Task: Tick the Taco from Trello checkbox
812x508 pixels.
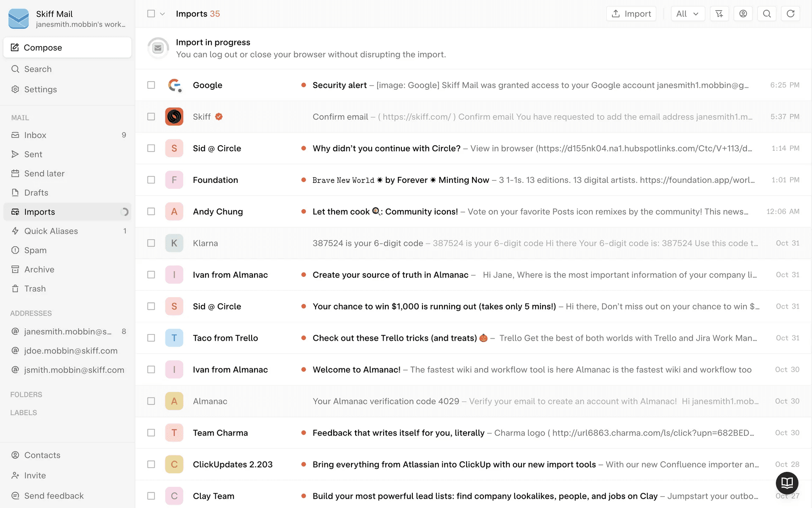Action: click(x=151, y=338)
